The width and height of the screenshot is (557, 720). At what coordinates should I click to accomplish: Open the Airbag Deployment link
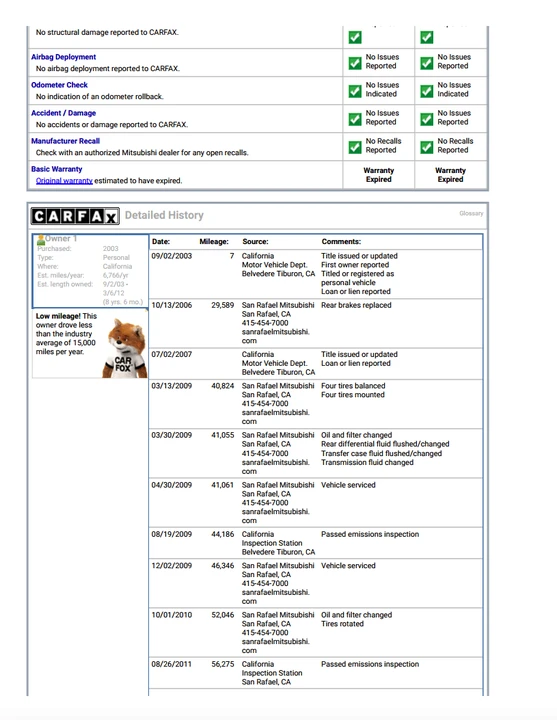(x=63, y=57)
